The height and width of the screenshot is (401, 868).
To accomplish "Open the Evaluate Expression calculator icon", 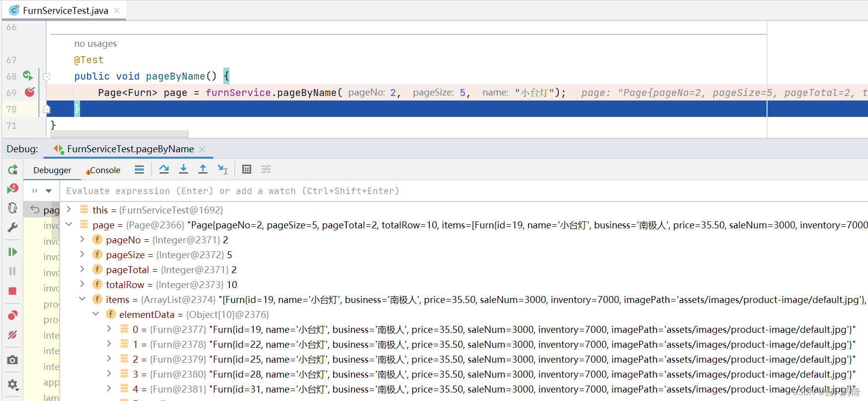I will pyautogui.click(x=247, y=170).
